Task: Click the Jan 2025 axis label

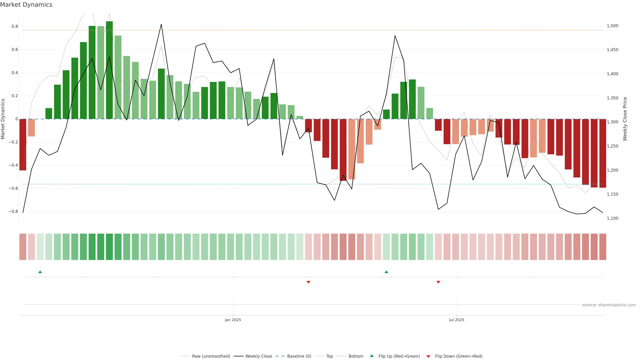Action: pyautogui.click(x=233, y=320)
